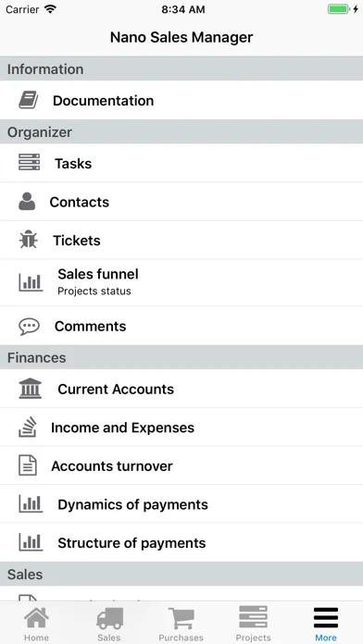Tap the Current Accounts bank icon
363x644 pixels.
click(x=31, y=388)
